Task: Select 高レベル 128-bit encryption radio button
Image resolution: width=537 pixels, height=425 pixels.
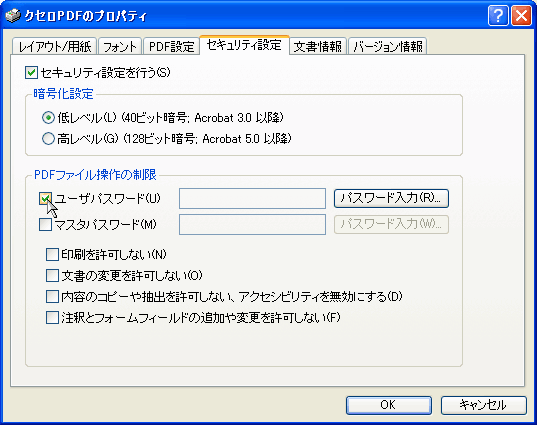Action: click(48, 139)
